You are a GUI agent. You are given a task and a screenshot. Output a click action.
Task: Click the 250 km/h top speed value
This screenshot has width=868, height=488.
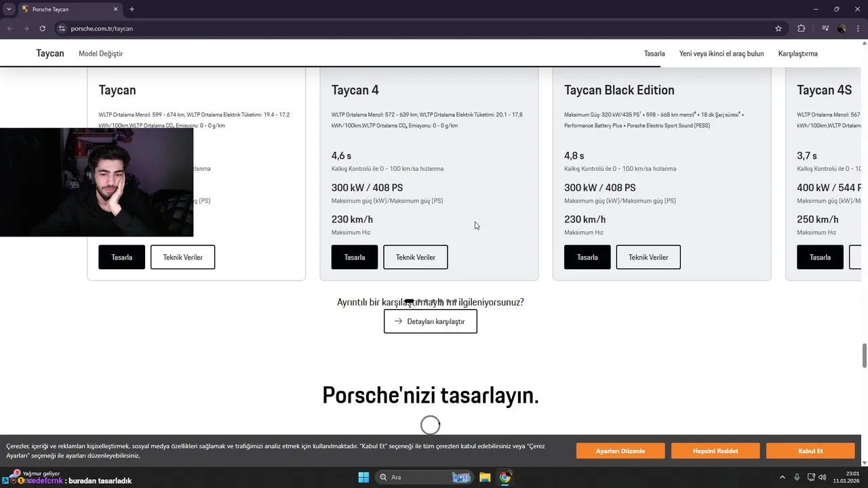(x=818, y=220)
